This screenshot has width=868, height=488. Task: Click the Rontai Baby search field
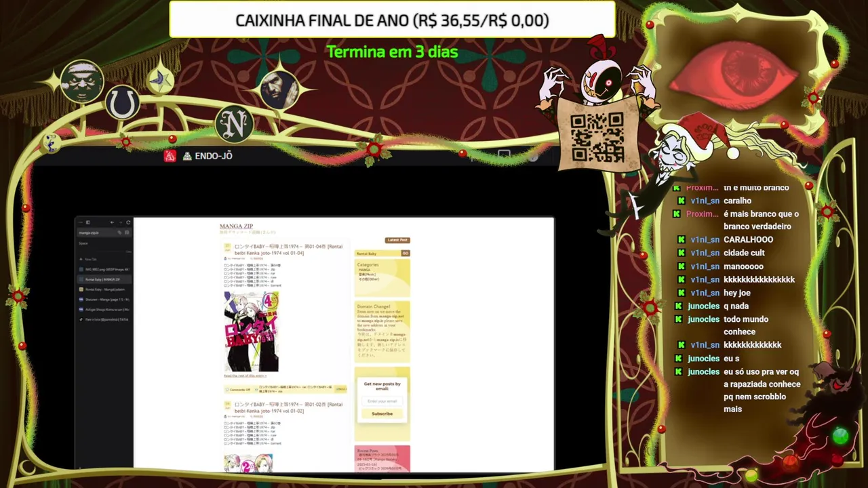pos(378,253)
